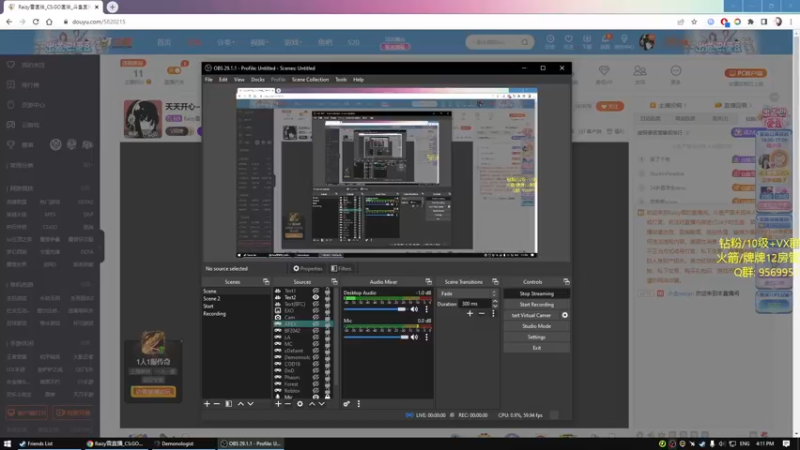The image size is (800, 450).
Task: Toggle lock on the COD19 source
Action: tap(328, 364)
